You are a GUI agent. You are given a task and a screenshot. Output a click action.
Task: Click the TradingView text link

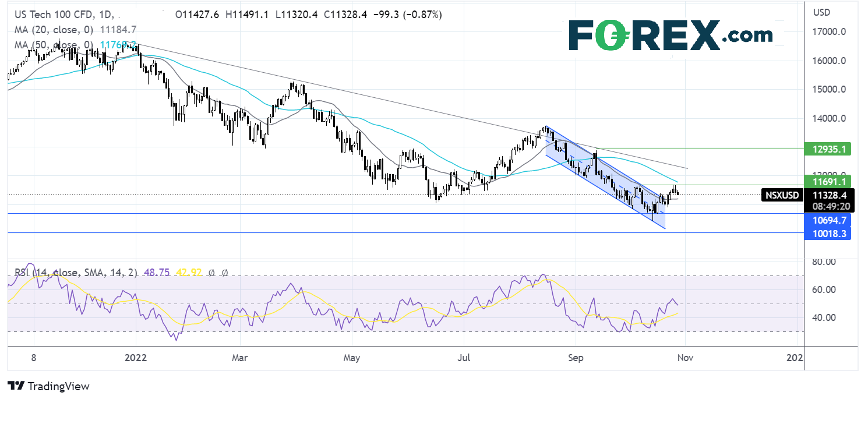point(58,386)
